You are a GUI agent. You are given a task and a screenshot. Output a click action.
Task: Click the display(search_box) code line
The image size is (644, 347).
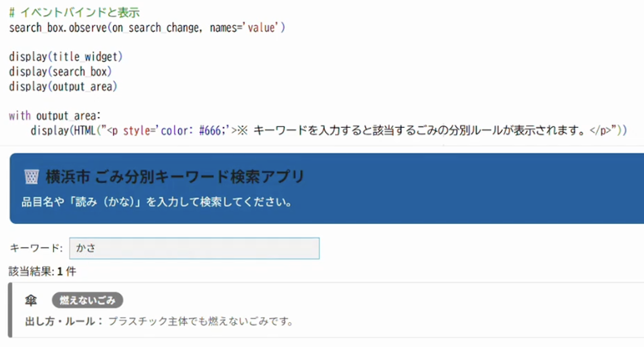point(61,71)
